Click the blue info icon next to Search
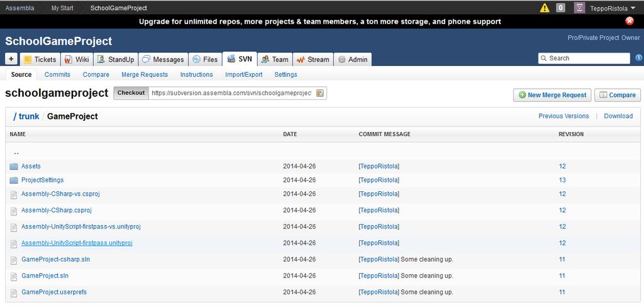 pos(639,58)
